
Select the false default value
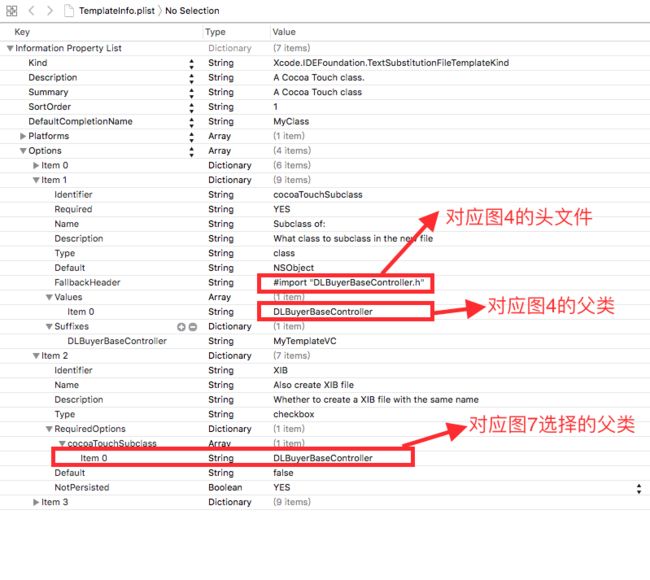(x=283, y=473)
